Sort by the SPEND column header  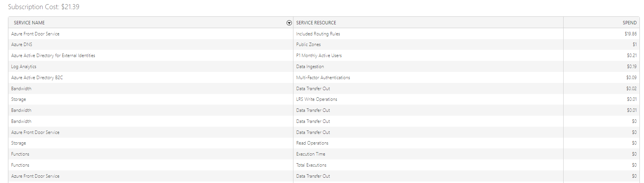coord(630,23)
